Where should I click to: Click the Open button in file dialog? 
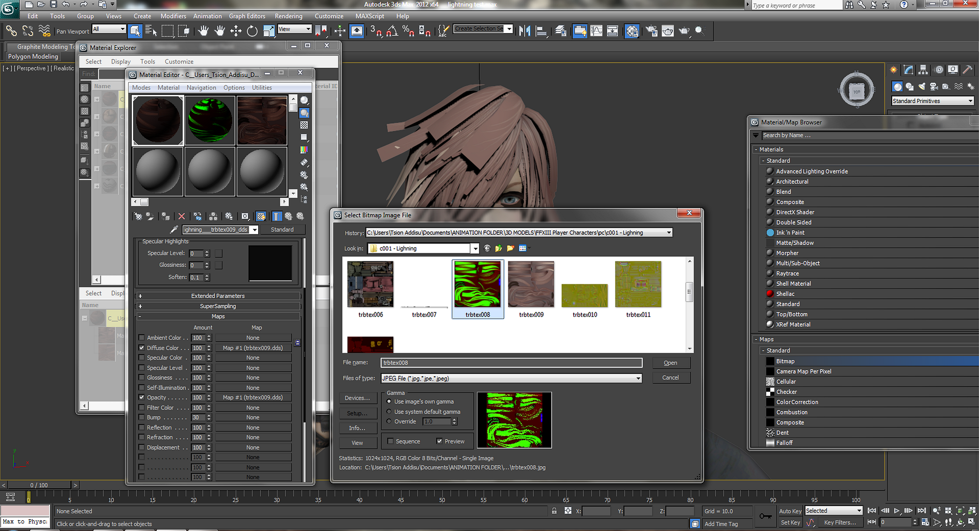pos(670,363)
